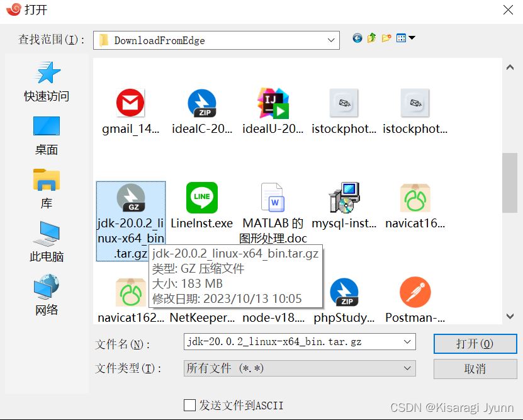Select the ideaIU IntelliJ installer icon
The height and width of the screenshot is (420, 523).
273,103
